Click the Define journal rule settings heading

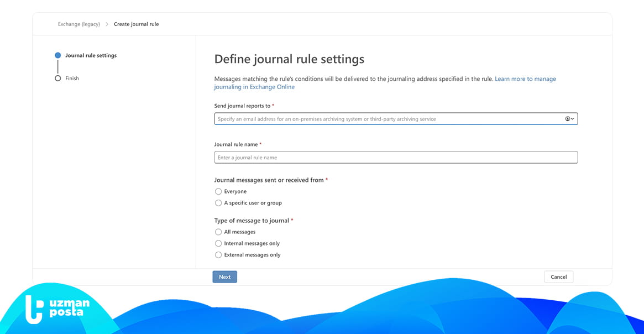289,59
